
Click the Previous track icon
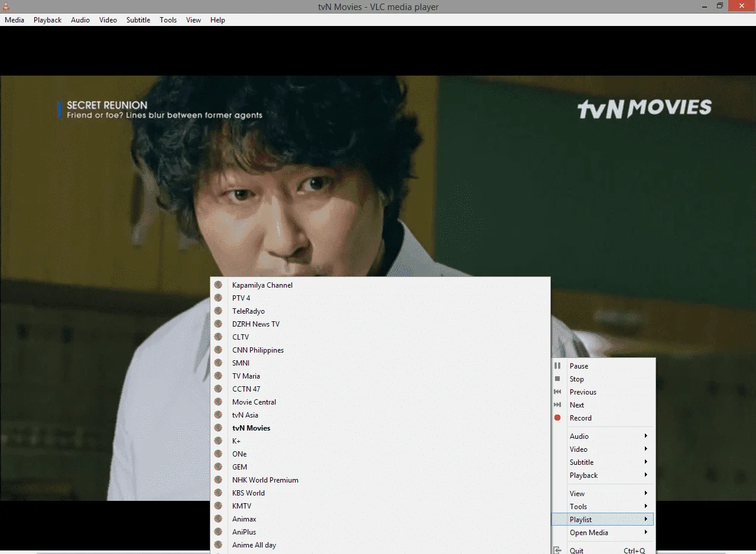557,392
